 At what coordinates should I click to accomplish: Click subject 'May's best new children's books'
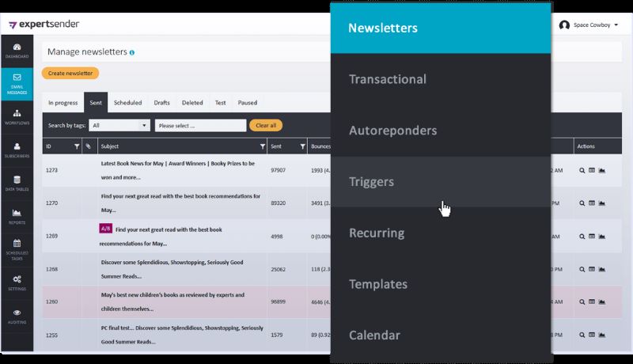[x=172, y=301]
